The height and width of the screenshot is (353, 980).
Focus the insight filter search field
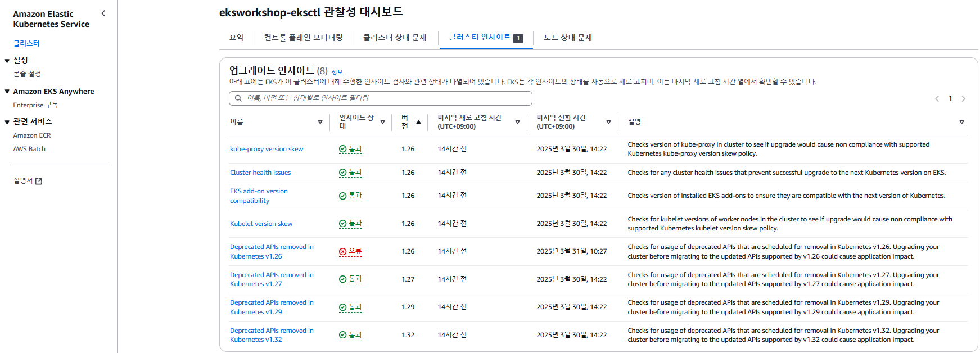click(x=381, y=98)
